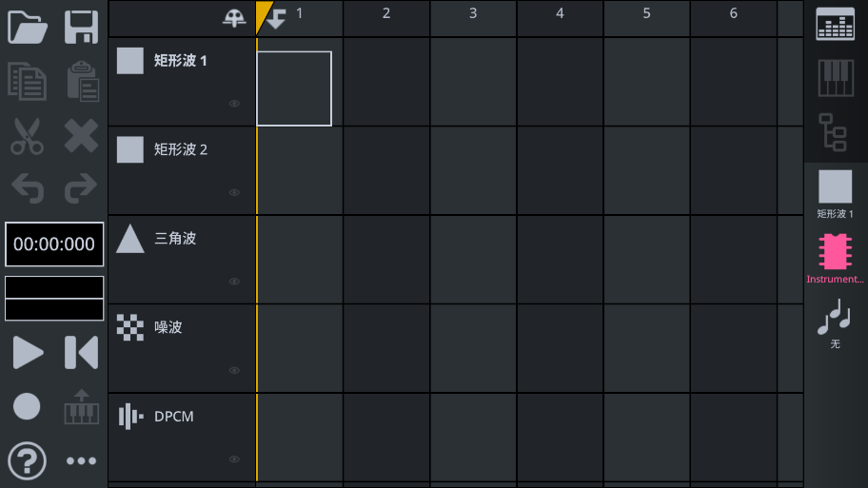Select the 噪波 channel row
Screen dimensions: 868x488
coord(181,347)
